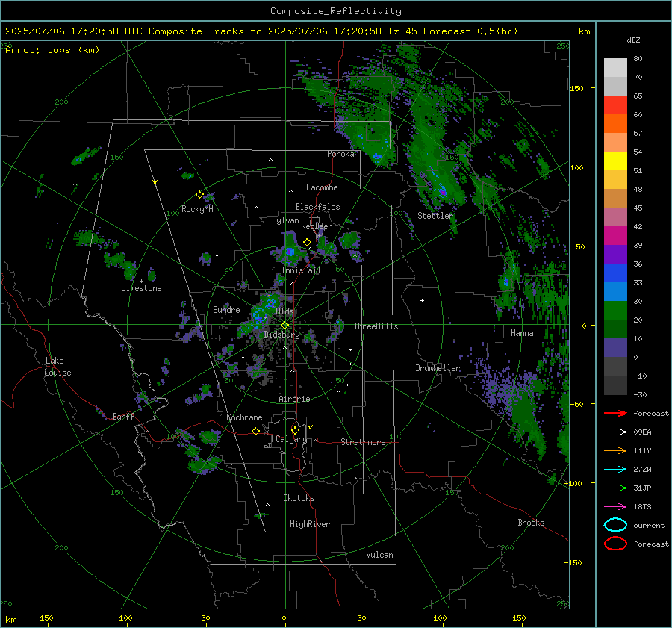
Task: Click the yellow diamond marker above Calgary
Action: click(x=295, y=430)
